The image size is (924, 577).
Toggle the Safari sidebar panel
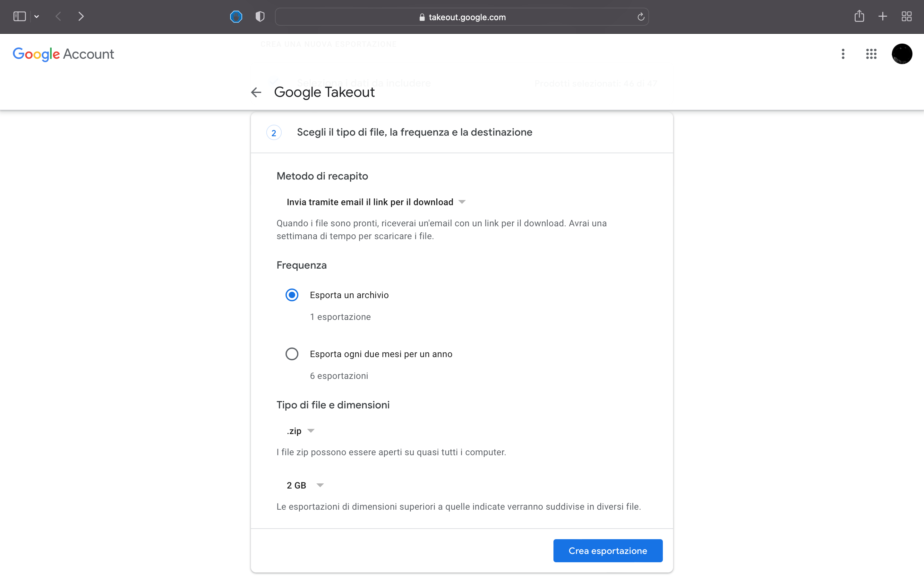(19, 16)
